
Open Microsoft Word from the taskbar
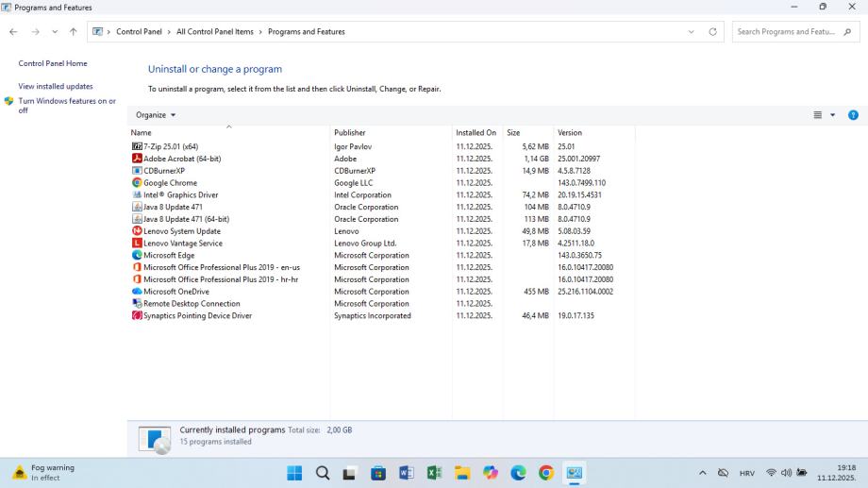coord(407,473)
